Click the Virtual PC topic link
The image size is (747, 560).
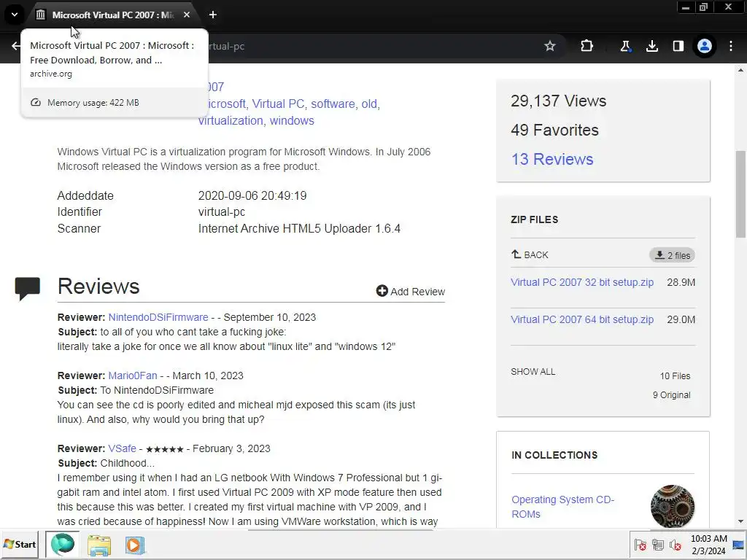tap(278, 104)
